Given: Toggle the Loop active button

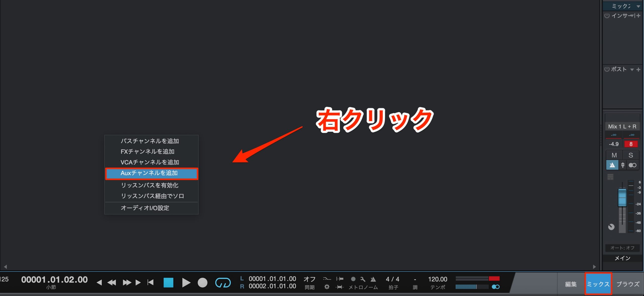Looking at the screenshot, I should (x=223, y=283).
